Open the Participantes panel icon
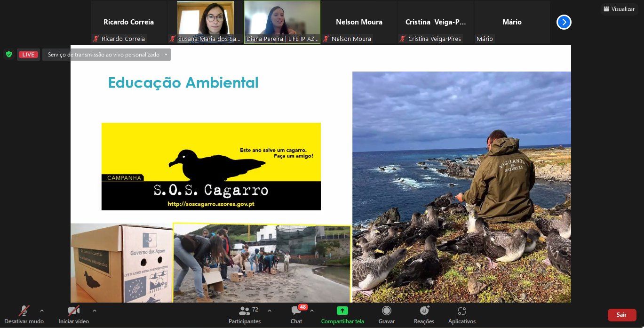 pyautogui.click(x=245, y=311)
